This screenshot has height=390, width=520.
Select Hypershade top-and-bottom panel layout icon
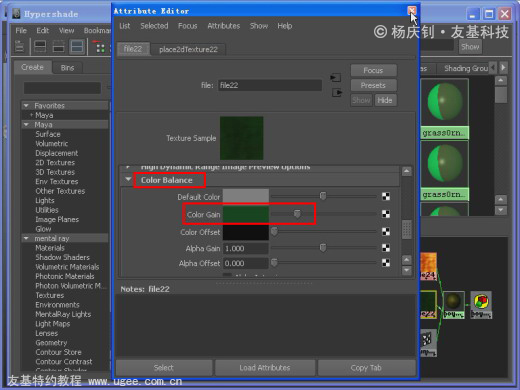pos(77,47)
